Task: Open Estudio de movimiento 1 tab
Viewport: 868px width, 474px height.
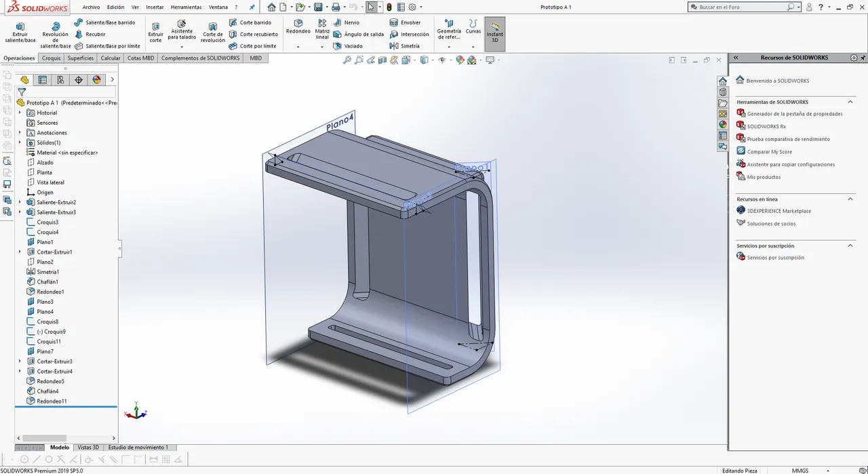Action: pos(138,448)
